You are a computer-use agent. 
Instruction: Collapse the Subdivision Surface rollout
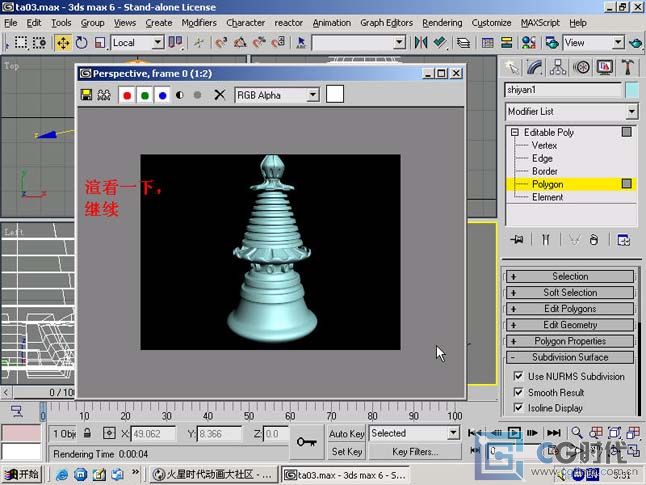pos(570,357)
